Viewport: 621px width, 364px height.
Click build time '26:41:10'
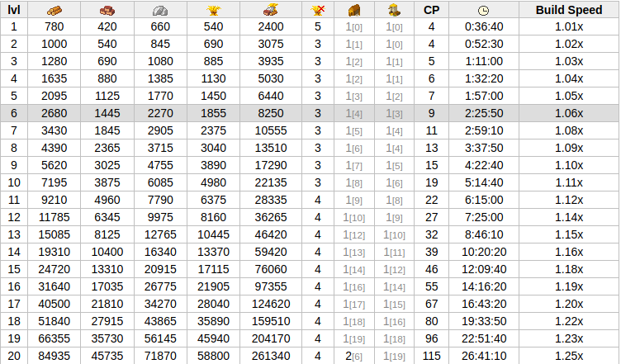click(x=484, y=356)
